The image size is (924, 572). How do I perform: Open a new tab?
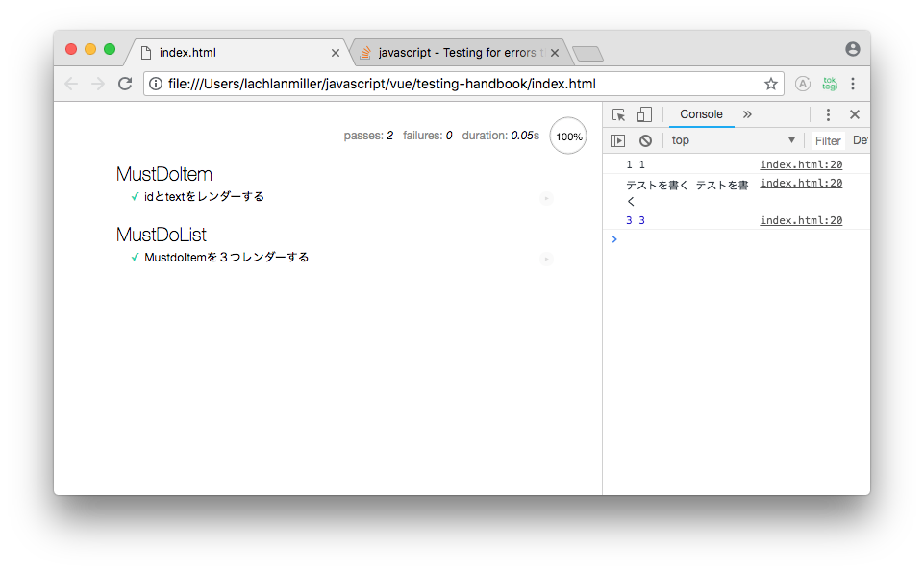588,54
